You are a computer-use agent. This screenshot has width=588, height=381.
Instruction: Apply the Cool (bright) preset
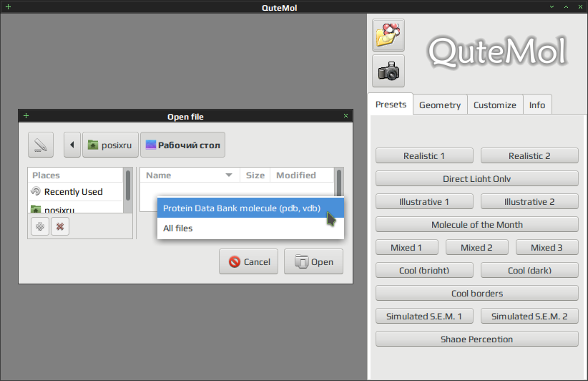(x=424, y=270)
